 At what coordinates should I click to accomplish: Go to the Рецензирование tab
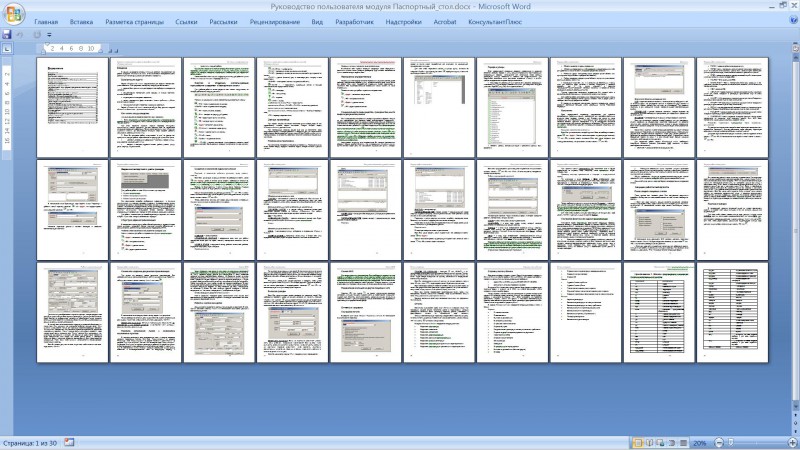tap(274, 22)
